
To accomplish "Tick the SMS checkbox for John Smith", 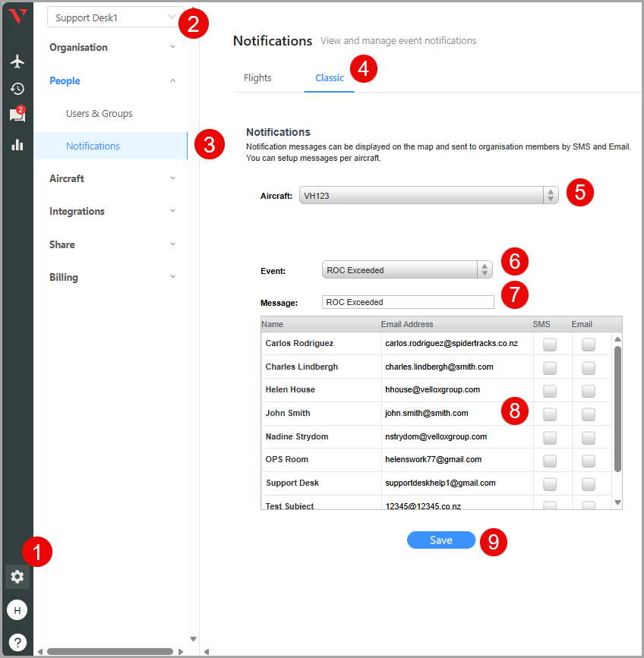I will (550, 414).
